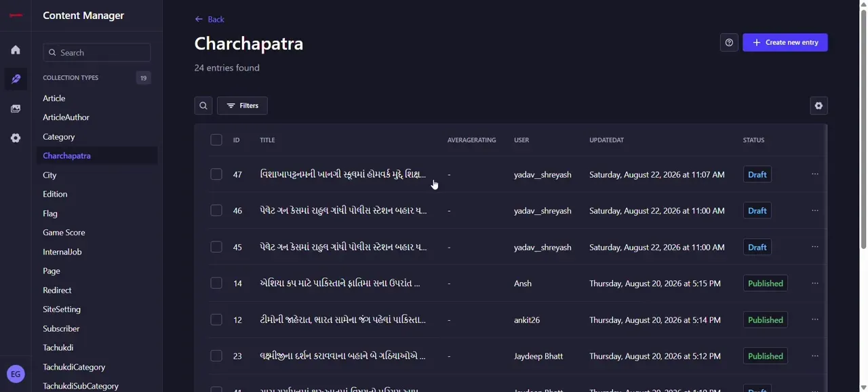
Task: Click the help question mark icon
Action: [x=729, y=43]
